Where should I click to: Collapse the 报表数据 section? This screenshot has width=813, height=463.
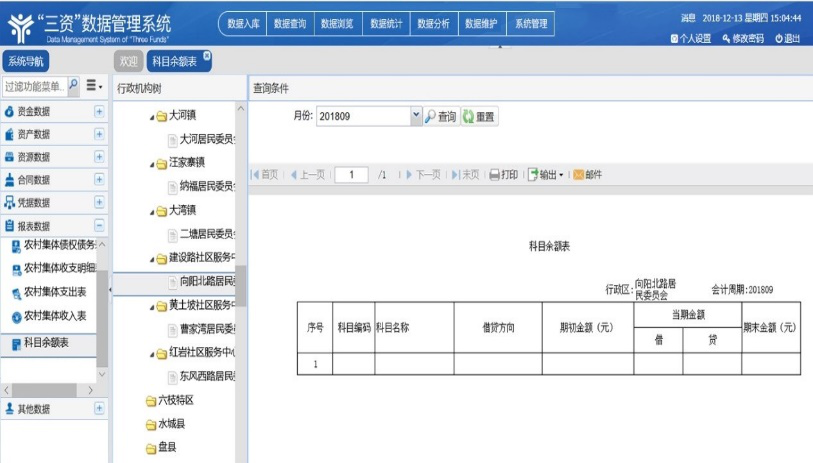coord(99,226)
